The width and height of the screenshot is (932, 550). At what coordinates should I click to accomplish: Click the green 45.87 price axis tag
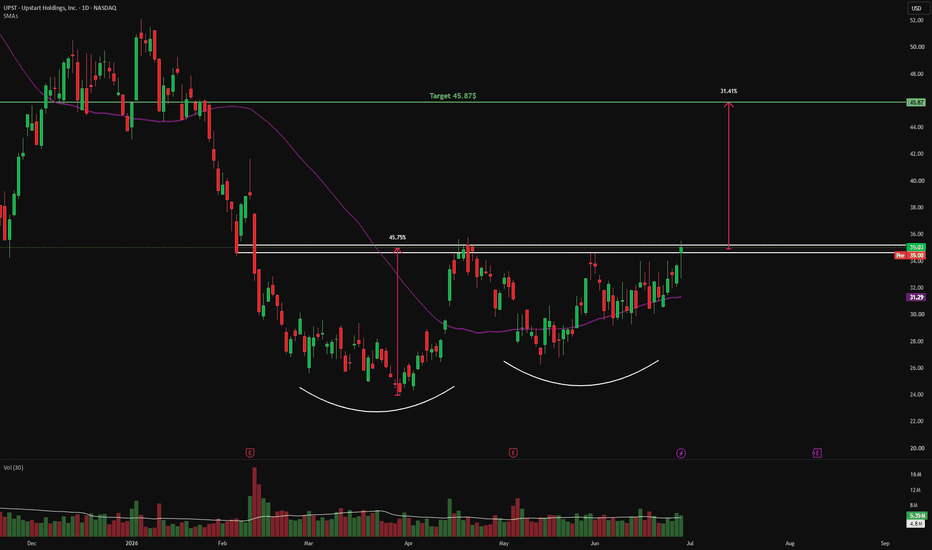point(916,102)
